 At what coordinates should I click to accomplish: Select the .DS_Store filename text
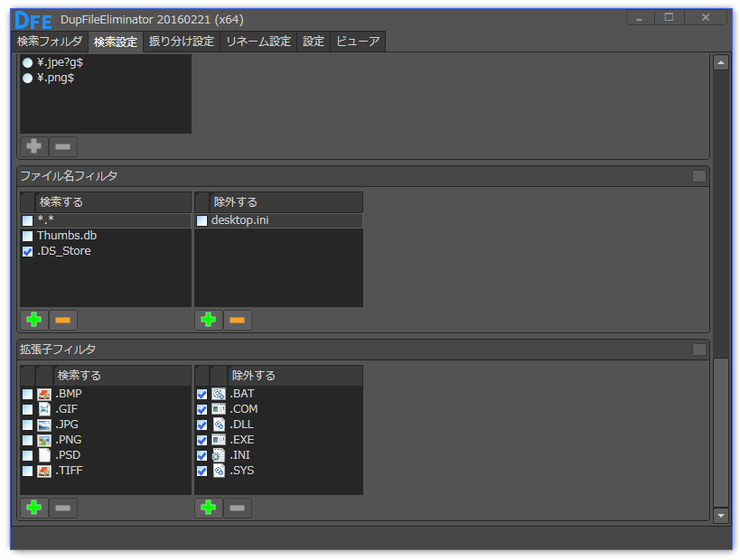coord(64,251)
